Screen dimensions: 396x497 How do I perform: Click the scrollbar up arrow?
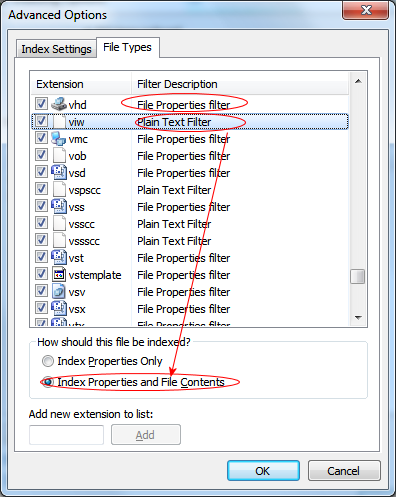[358, 81]
